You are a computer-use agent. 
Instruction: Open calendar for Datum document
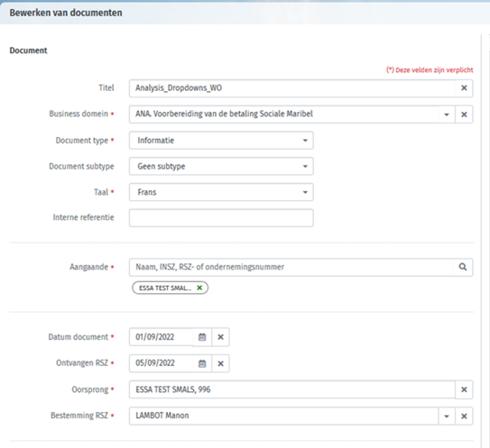(202, 337)
